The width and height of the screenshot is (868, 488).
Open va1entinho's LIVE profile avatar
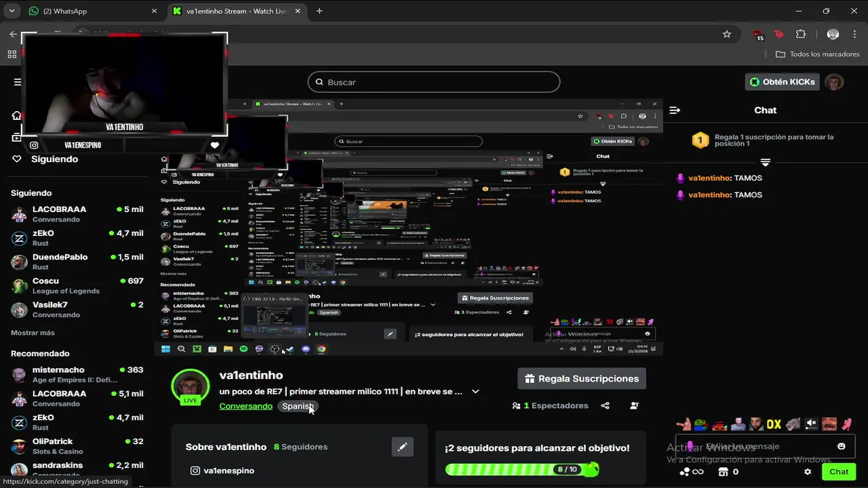191,386
